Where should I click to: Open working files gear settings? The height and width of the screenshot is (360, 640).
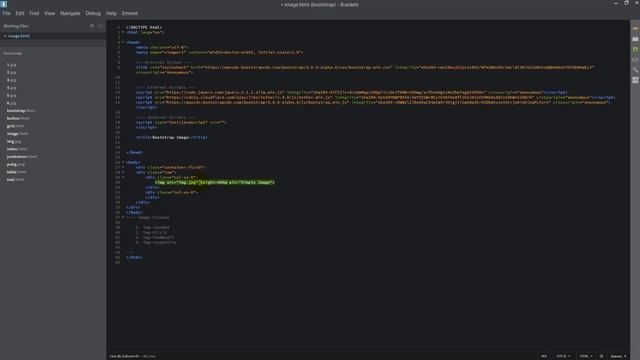[x=92, y=26]
